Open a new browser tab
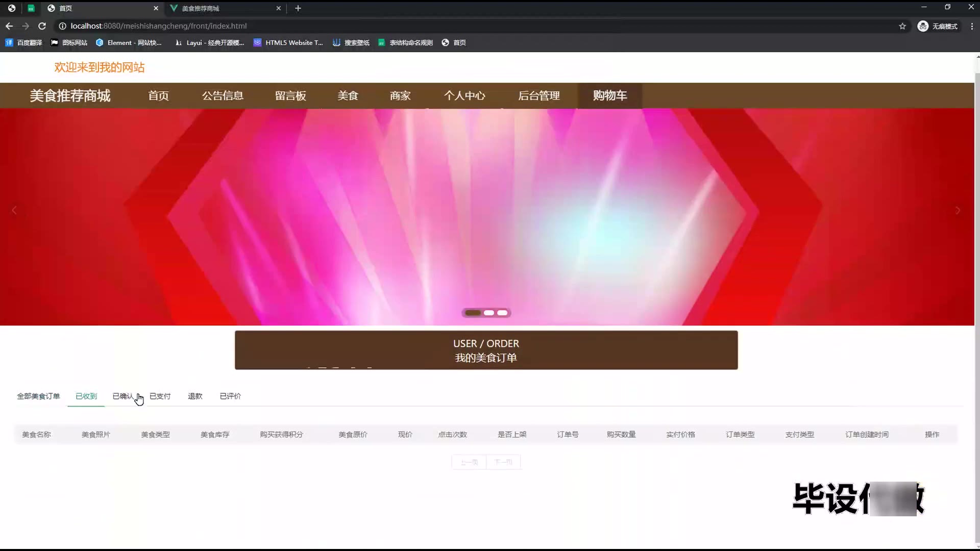980x551 pixels. click(x=298, y=8)
